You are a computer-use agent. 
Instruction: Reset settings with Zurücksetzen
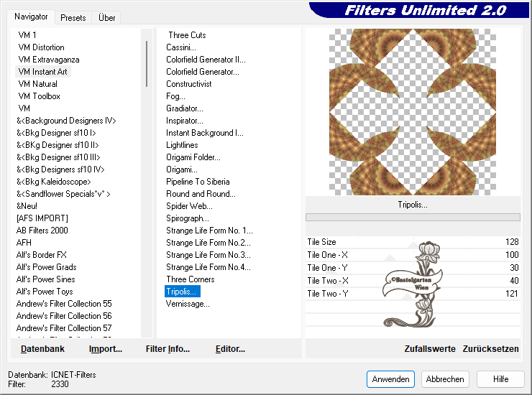pyautogui.click(x=490, y=349)
